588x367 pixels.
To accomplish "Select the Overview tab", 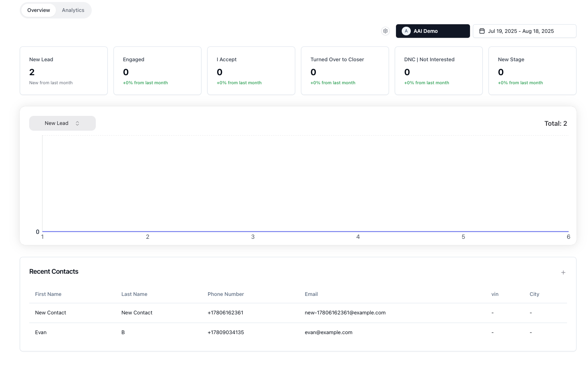I will tap(38, 10).
